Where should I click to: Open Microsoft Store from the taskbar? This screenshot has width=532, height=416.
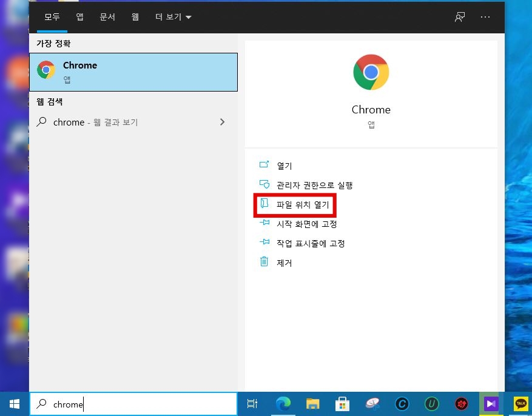click(x=342, y=404)
